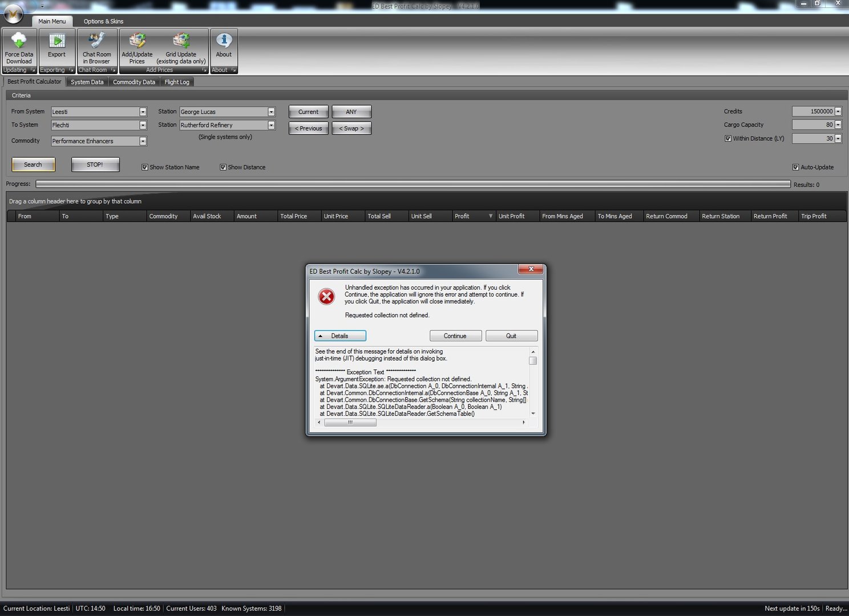Viewport: 849px width, 616px height.
Task: Click scroll right arrow in exception details
Action: pyautogui.click(x=524, y=423)
